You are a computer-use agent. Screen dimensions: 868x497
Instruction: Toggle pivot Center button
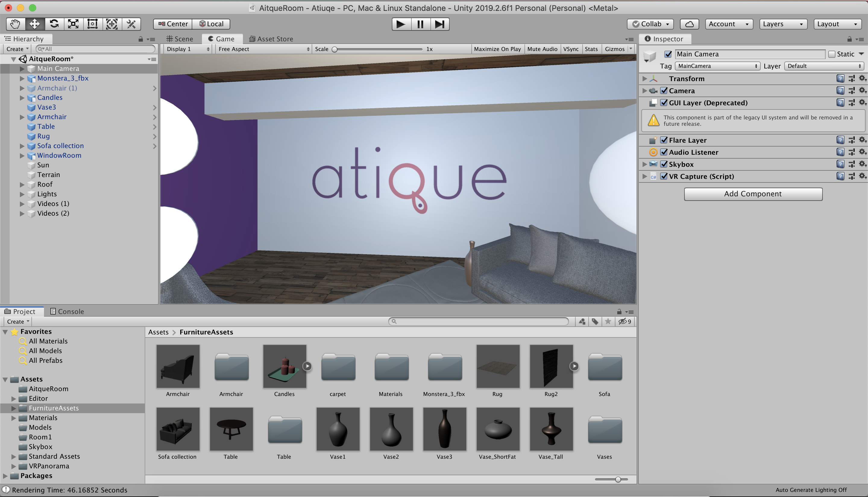click(x=173, y=24)
